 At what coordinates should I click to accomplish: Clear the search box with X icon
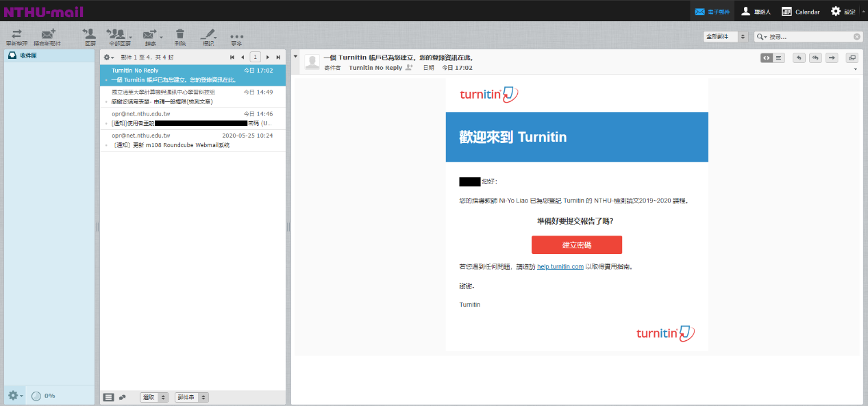pos(856,37)
